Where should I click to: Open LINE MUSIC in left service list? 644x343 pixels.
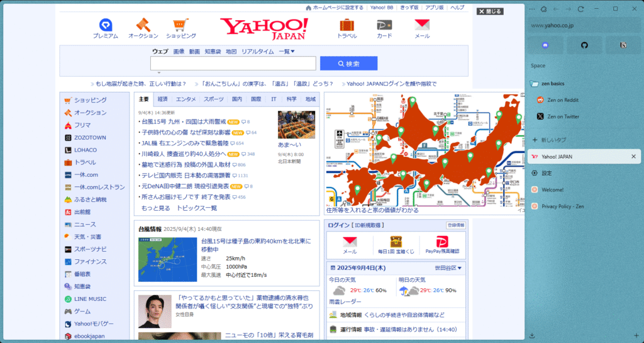tap(90, 299)
